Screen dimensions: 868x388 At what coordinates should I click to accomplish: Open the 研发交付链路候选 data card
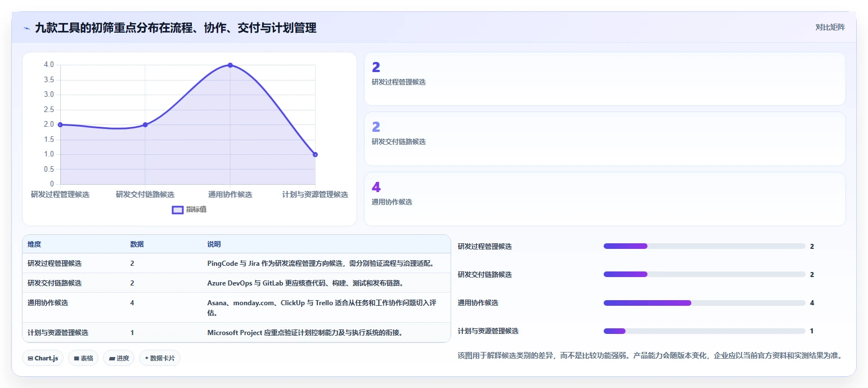[605, 139]
